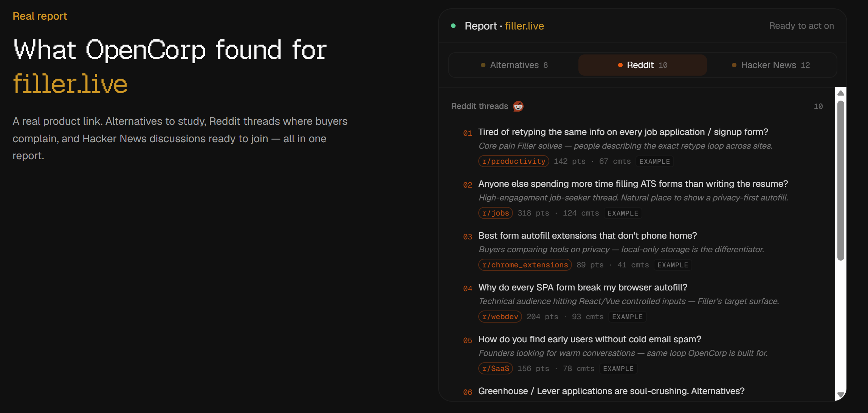Click the '06' thread number
Screen dimensions: 868x413
(468, 392)
